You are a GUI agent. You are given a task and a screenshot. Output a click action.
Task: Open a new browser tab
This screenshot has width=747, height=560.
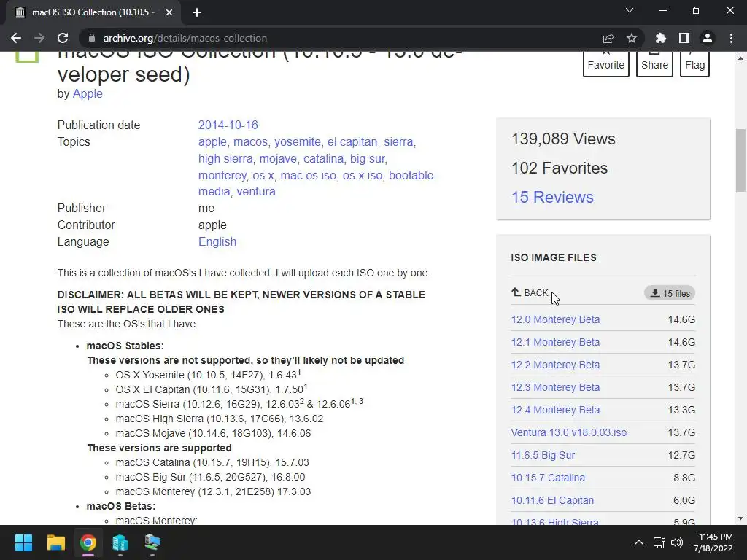[197, 12]
